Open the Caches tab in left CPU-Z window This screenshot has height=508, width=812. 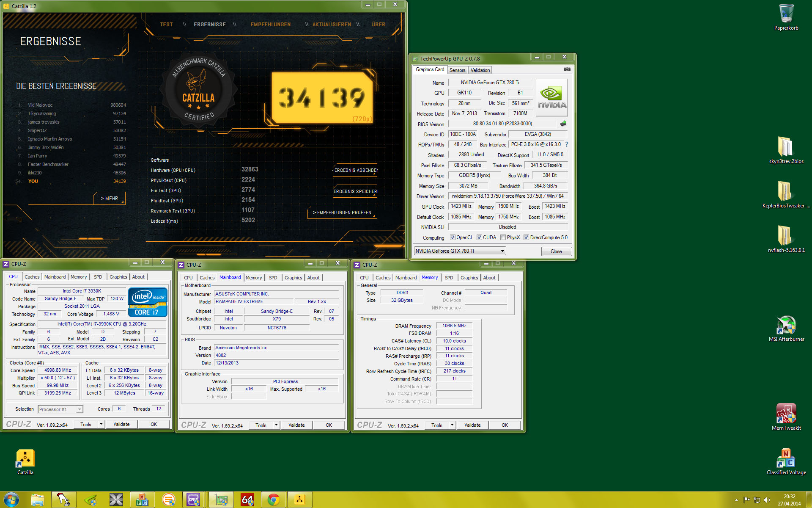[x=32, y=277]
